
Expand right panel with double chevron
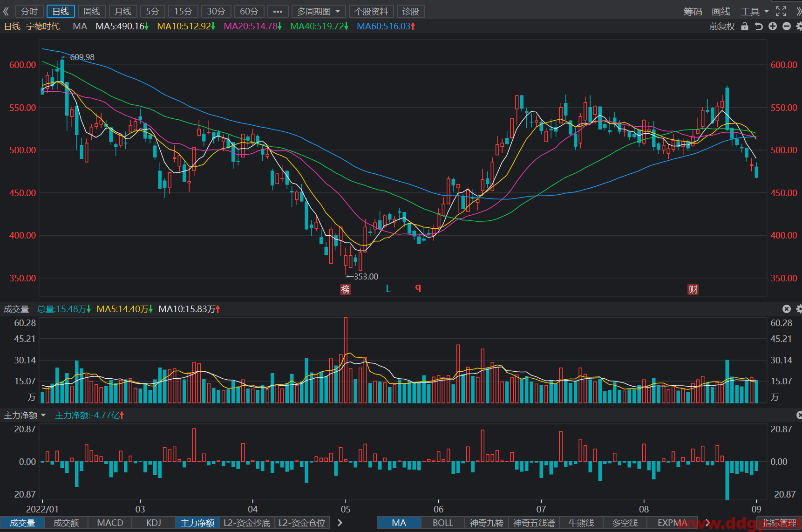point(798,11)
